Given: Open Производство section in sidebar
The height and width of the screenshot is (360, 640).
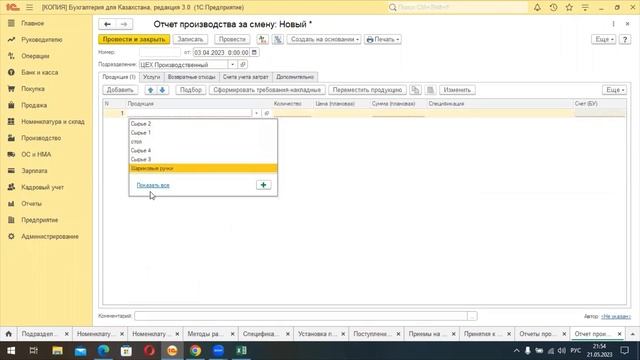Looking at the screenshot, I should 41,138.
